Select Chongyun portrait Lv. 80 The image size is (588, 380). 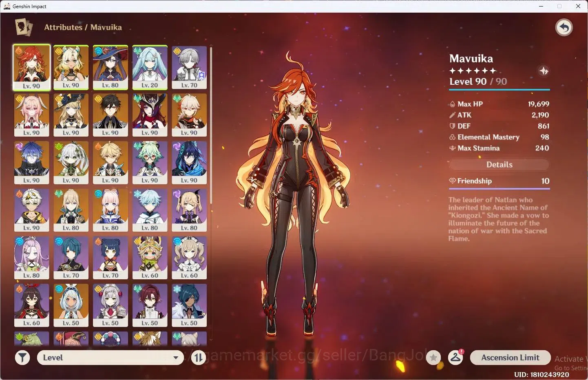coord(150,210)
